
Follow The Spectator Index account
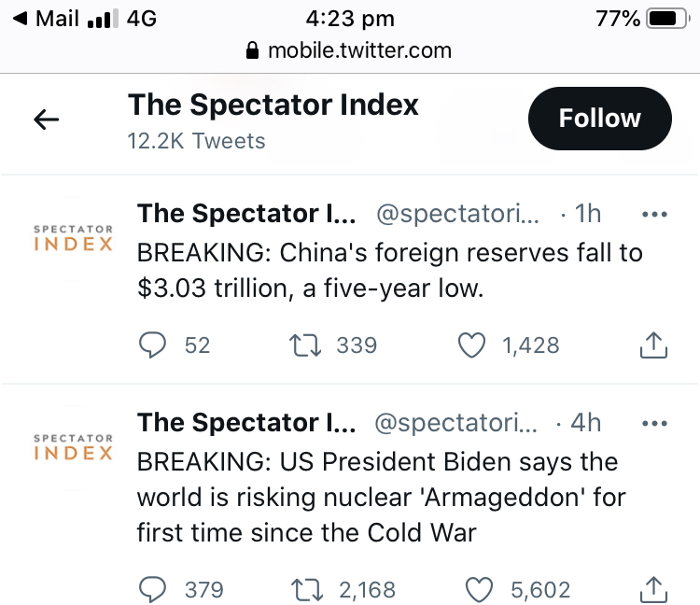599,119
